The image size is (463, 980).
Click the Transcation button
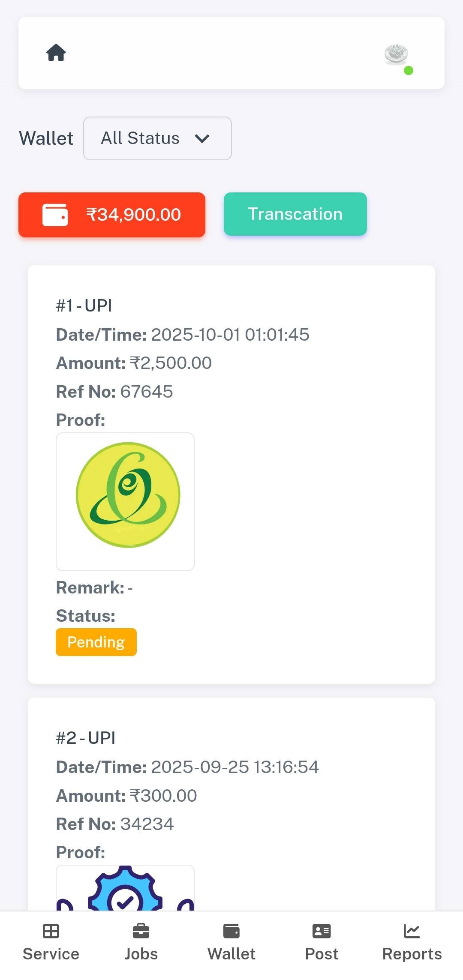[x=295, y=214]
